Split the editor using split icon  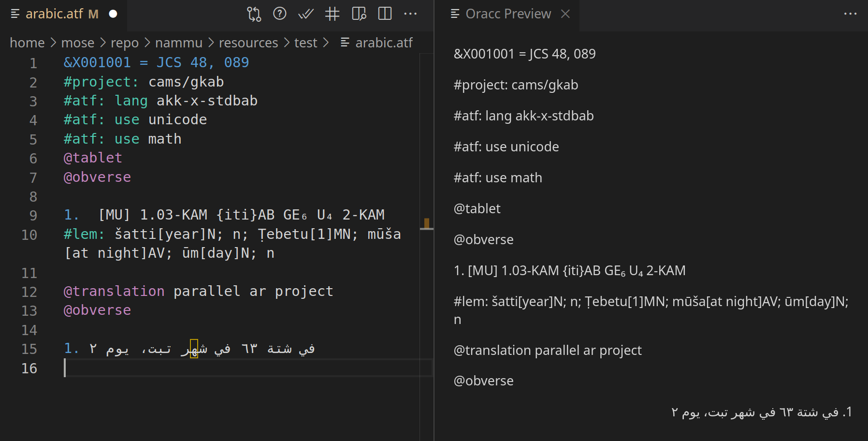point(385,14)
